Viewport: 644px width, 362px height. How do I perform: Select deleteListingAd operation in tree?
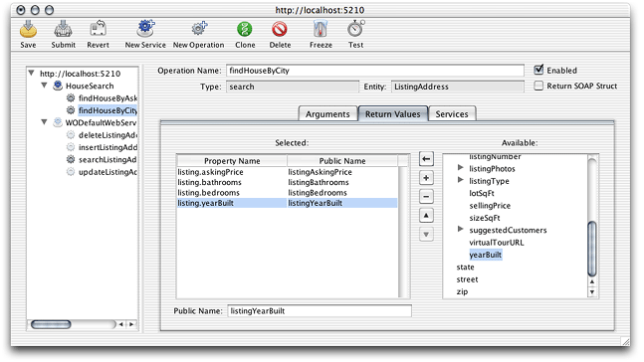click(108, 135)
